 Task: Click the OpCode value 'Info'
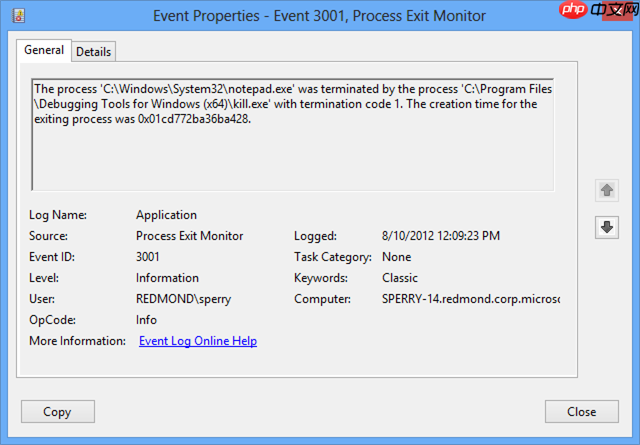(x=146, y=320)
